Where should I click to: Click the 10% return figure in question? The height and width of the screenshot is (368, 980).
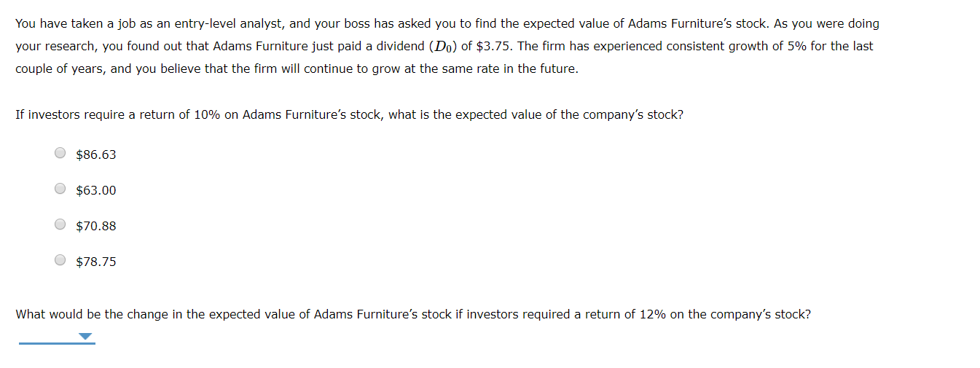pos(208,115)
